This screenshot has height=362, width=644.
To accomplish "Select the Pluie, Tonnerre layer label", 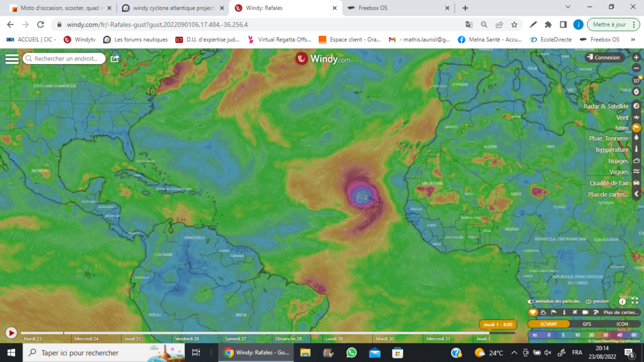I will point(609,138).
